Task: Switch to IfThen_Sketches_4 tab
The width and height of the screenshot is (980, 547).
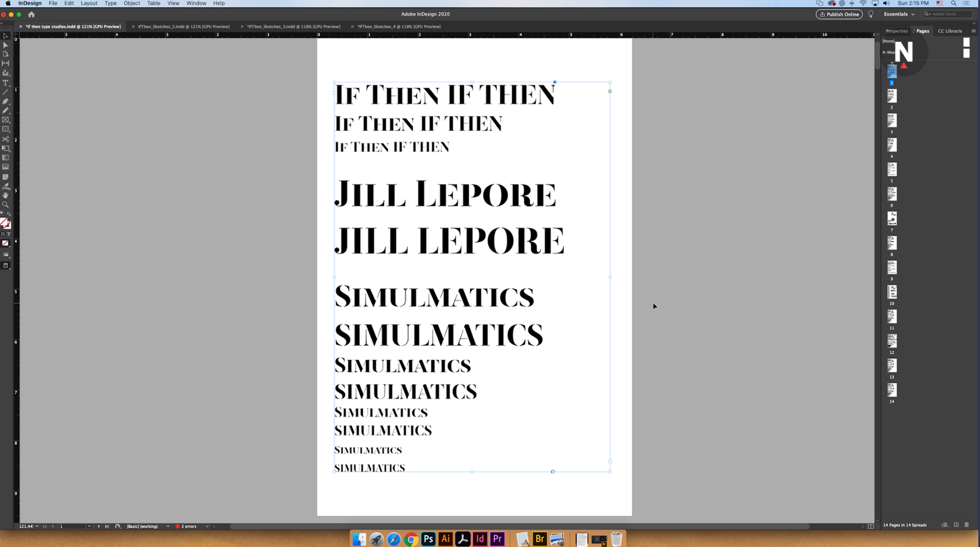Action: point(399,26)
